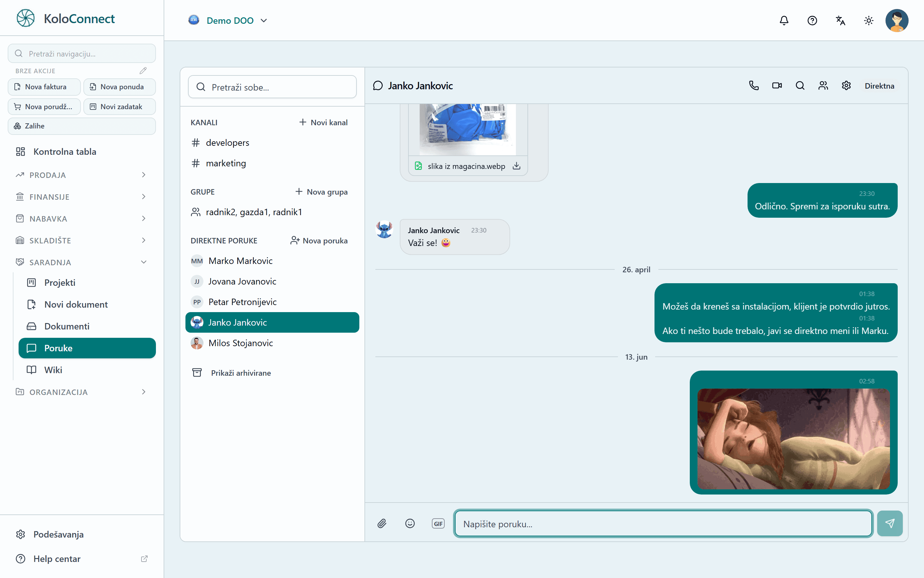Open Projekti in the sidebar
This screenshot has width=924, height=578.
pos(87,283)
